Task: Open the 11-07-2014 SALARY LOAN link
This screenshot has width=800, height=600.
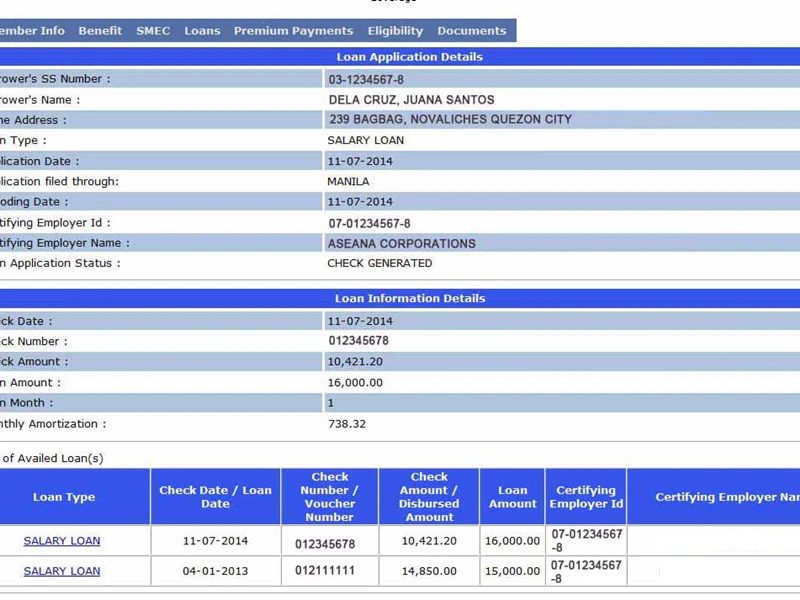Action: (62, 541)
